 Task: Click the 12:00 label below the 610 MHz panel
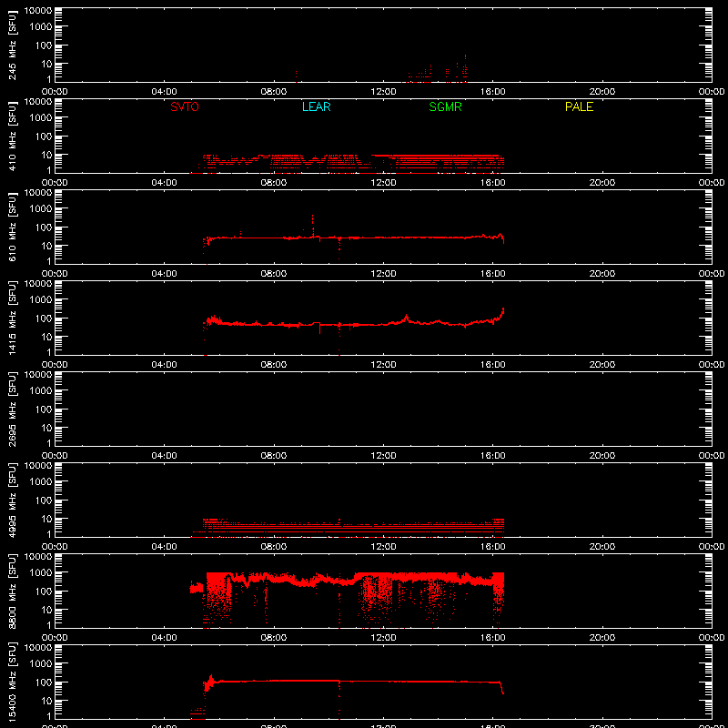(383, 274)
